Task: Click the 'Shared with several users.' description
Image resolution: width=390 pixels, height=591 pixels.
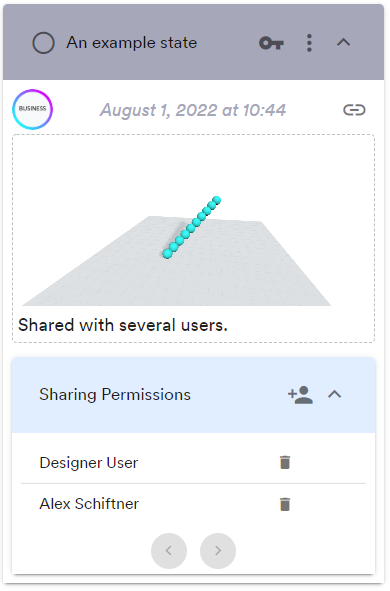Action: 123,325
